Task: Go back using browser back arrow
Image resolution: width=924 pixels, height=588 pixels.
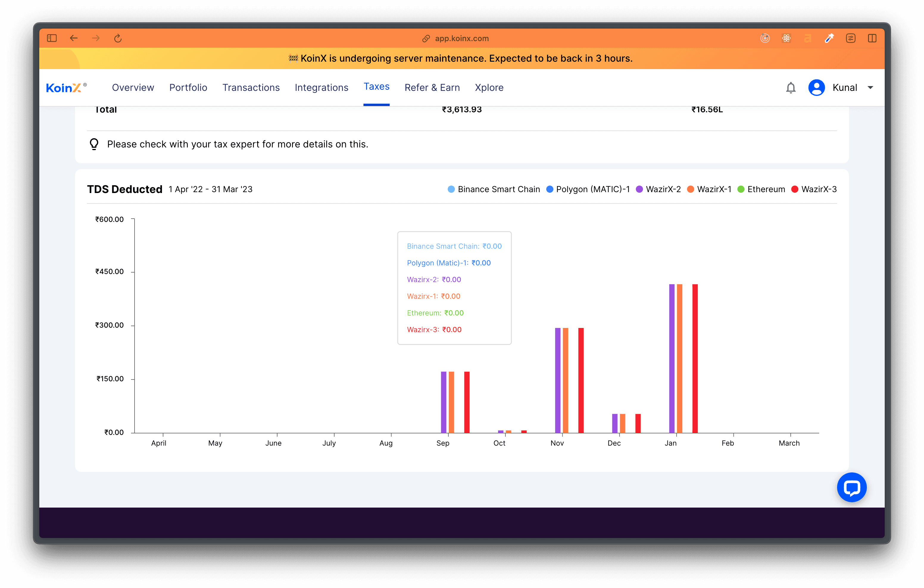Action: point(74,38)
